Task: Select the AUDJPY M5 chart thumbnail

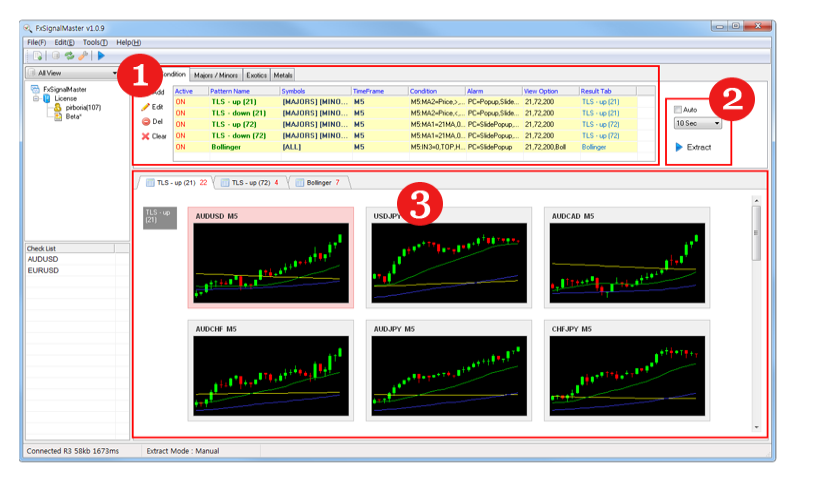Action: point(449,371)
